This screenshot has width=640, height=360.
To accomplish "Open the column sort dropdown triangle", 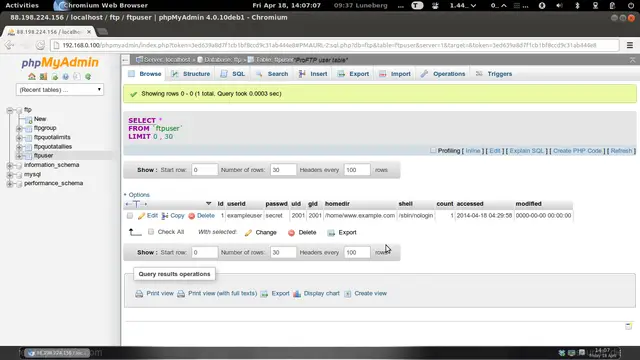I will click(x=209, y=203).
